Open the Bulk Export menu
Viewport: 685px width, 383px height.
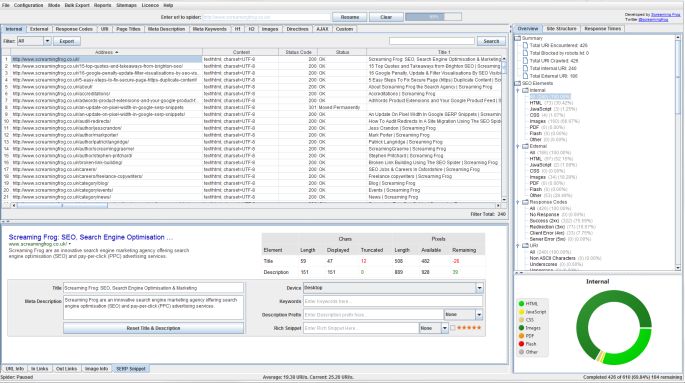[77, 5]
